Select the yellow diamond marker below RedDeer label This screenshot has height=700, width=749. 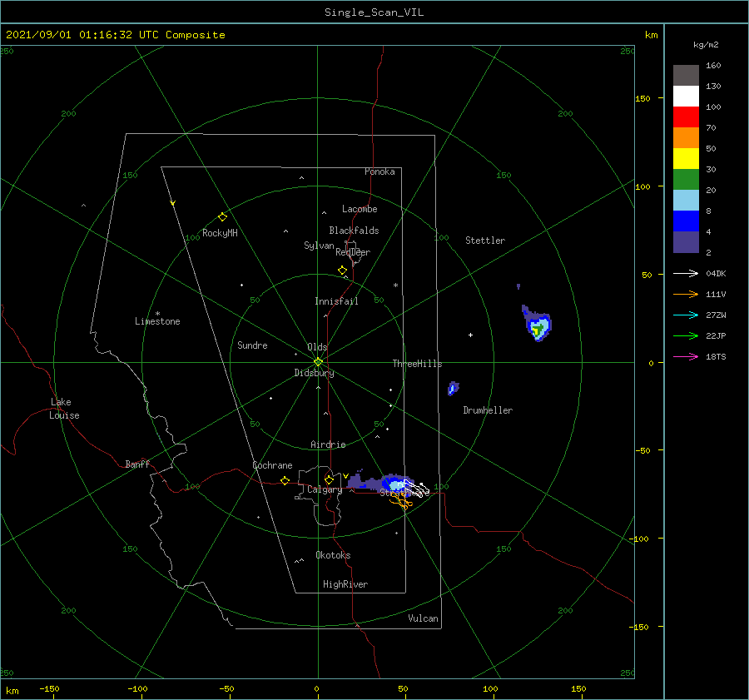pos(342,270)
